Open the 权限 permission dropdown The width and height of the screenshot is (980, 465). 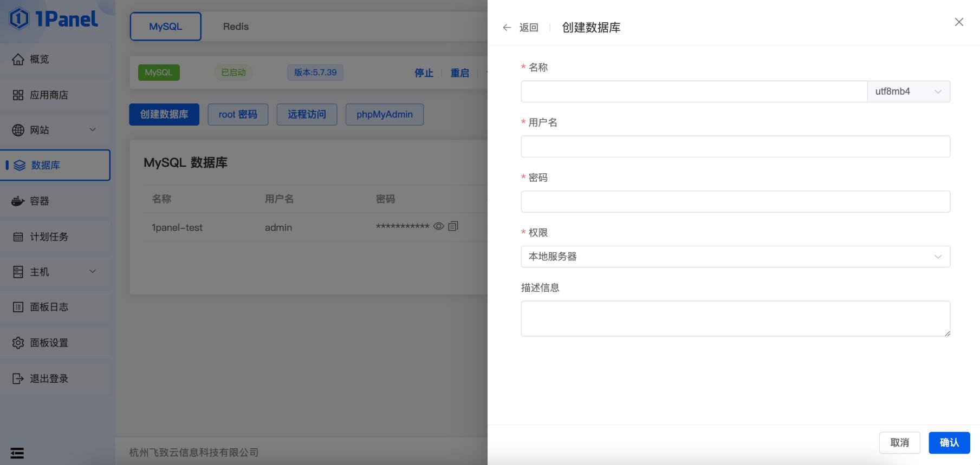pos(735,257)
